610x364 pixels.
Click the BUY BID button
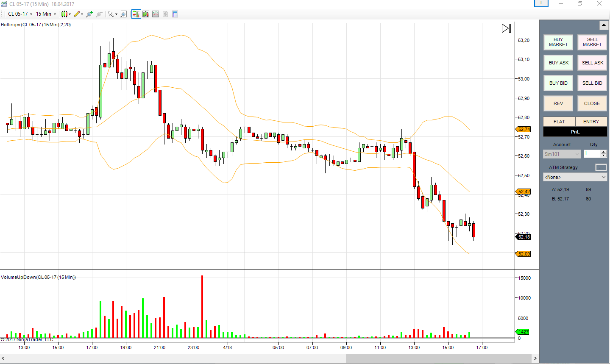pyautogui.click(x=558, y=83)
